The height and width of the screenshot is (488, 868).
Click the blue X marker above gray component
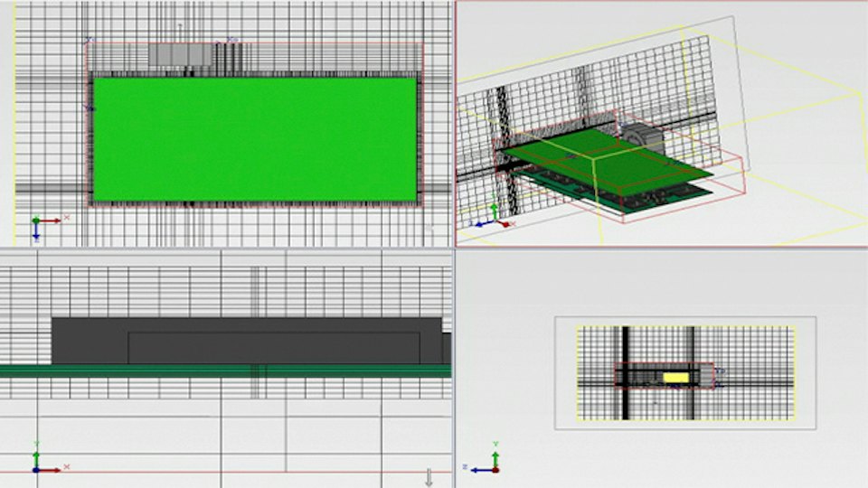[x=231, y=40]
